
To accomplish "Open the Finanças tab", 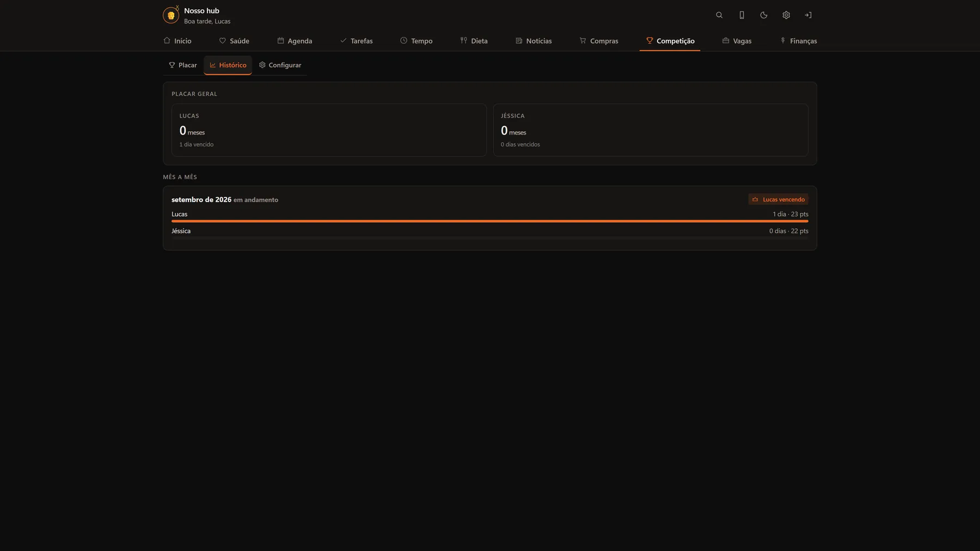I will pos(798,41).
